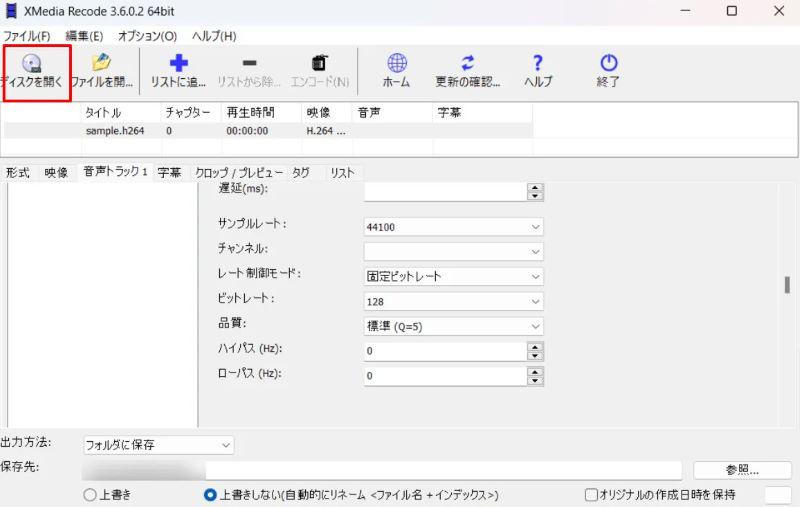The width and height of the screenshot is (800, 507).
Task: Select the 上書きしない auto-rename radio button
Action: coord(210,495)
